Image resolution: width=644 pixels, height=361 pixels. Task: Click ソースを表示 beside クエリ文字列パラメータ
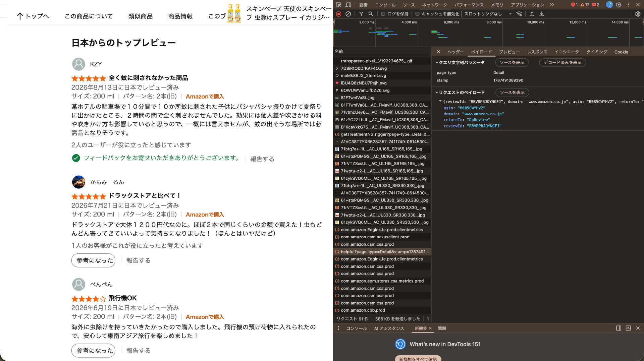(512, 63)
